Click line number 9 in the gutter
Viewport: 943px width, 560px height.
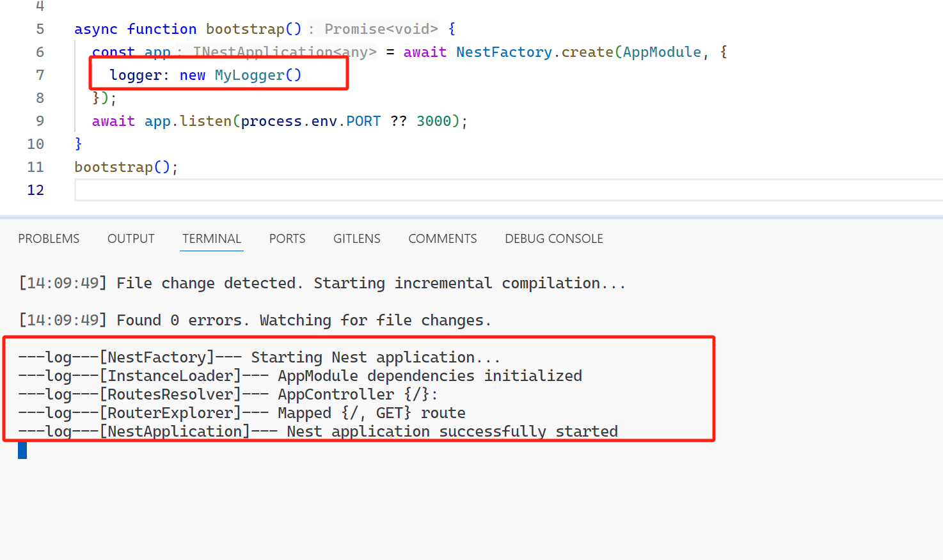40,121
